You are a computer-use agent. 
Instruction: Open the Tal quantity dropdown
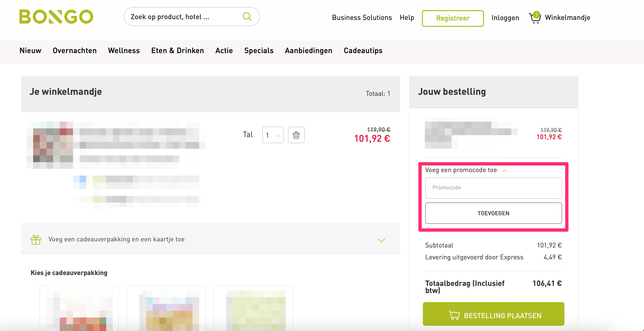[x=273, y=135]
